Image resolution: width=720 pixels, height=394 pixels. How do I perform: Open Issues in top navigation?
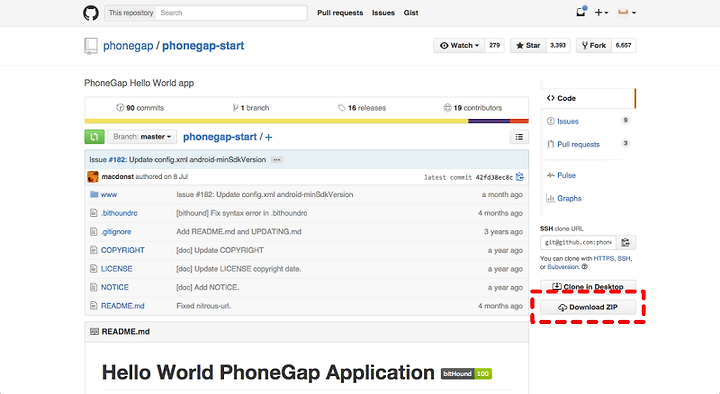(383, 13)
